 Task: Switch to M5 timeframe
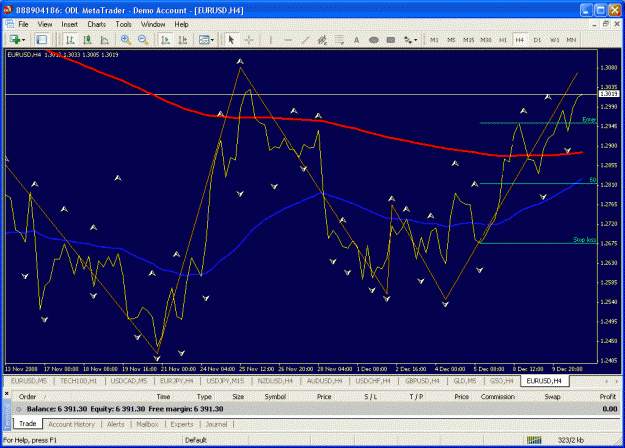(x=451, y=40)
